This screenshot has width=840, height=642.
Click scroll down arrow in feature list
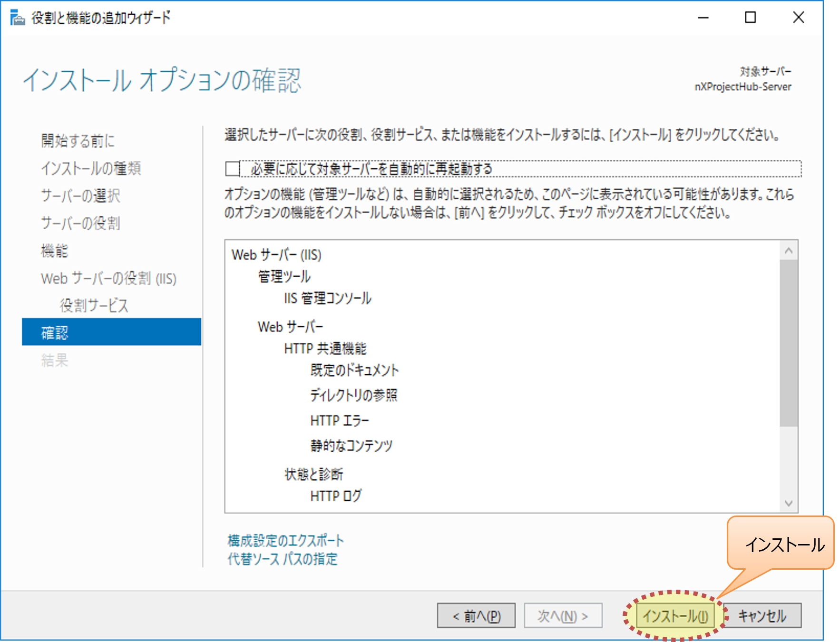[x=789, y=503]
